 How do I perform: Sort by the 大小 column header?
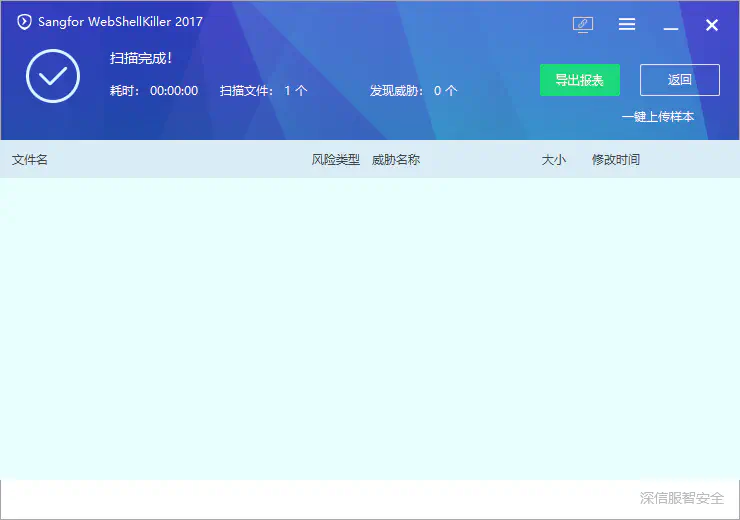pos(553,160)
